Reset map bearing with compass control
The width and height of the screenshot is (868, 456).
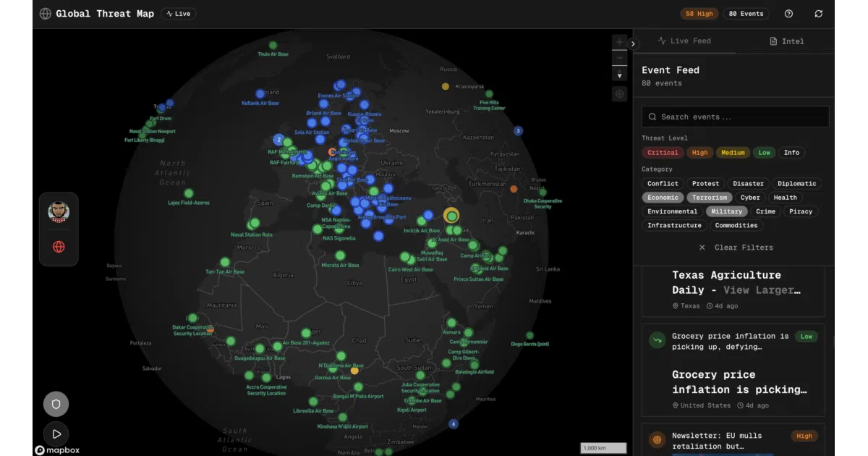pos(619,75)
